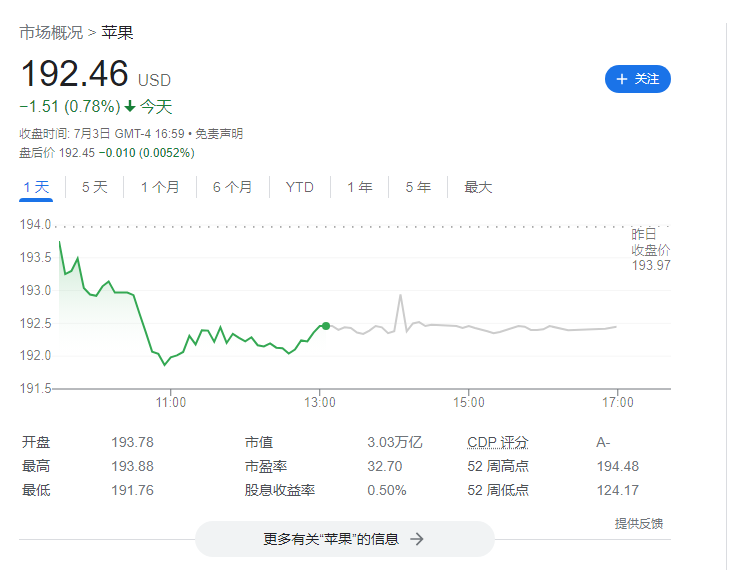Screen dimensions: 730x570
Task: Open the 免责声明 disclaimer link
Action: 219,134
